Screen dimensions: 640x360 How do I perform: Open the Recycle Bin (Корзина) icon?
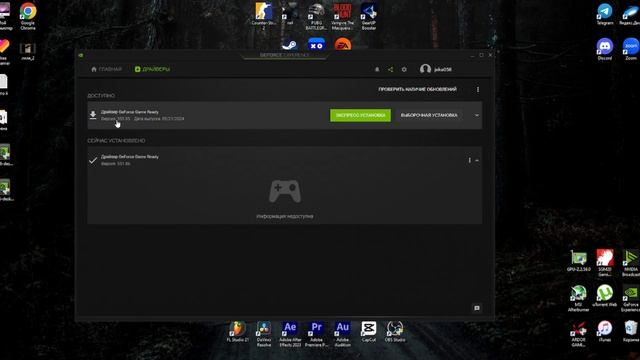coord(631,331)
